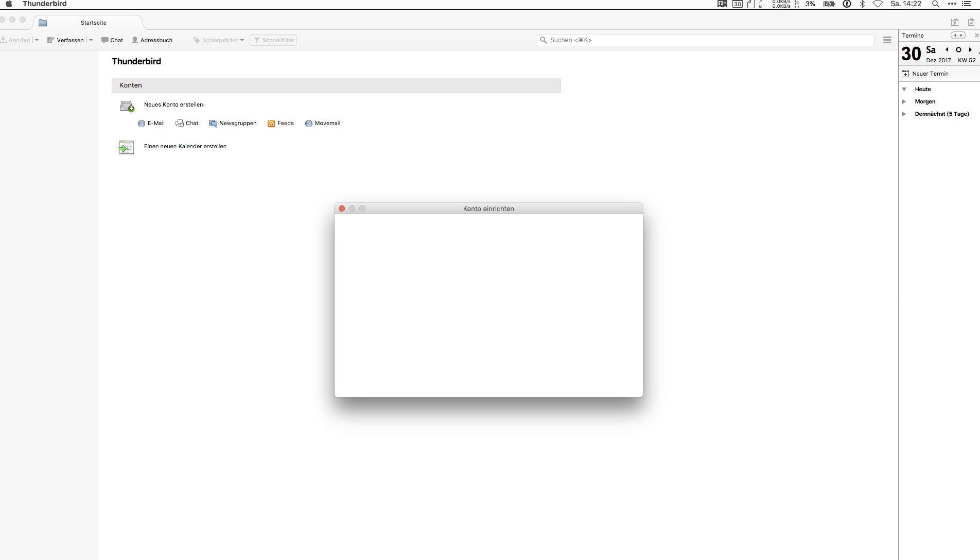The image size is (980, 560).
Task: Create a Feeds account
Action: 281,124
